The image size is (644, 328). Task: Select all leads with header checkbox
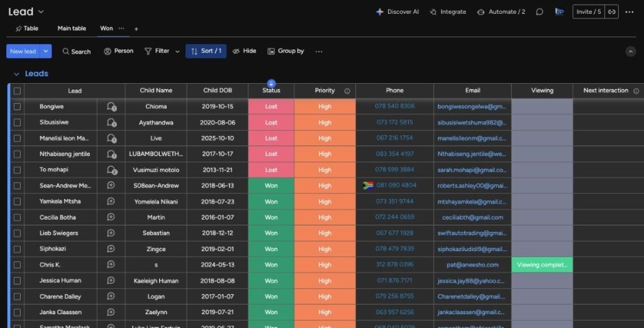(17, 91)
